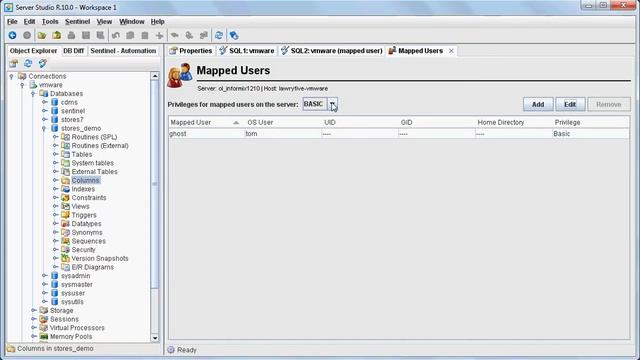Screen dimensions: 640x360
Task: Click Object Explorer SQL editor icon
Action: (x=42, y=63)
